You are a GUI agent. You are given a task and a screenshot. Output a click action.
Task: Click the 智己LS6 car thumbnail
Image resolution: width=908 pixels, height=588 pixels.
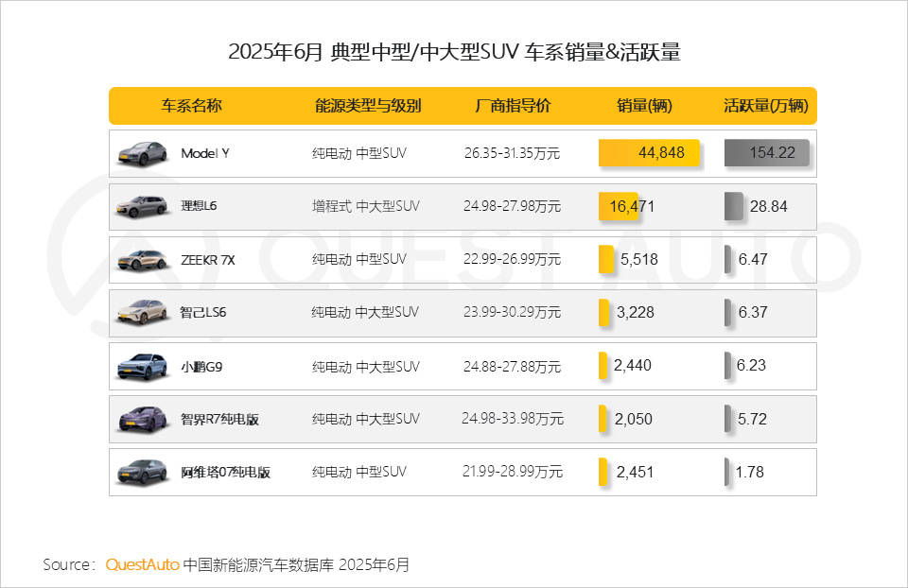click(142, 312)
